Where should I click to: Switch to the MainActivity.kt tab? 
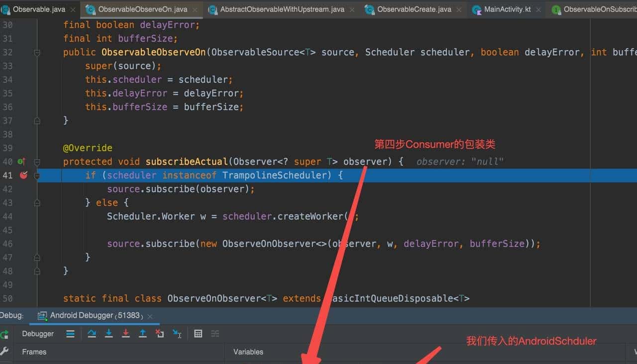pyautogui.click(x=506, y=9)
